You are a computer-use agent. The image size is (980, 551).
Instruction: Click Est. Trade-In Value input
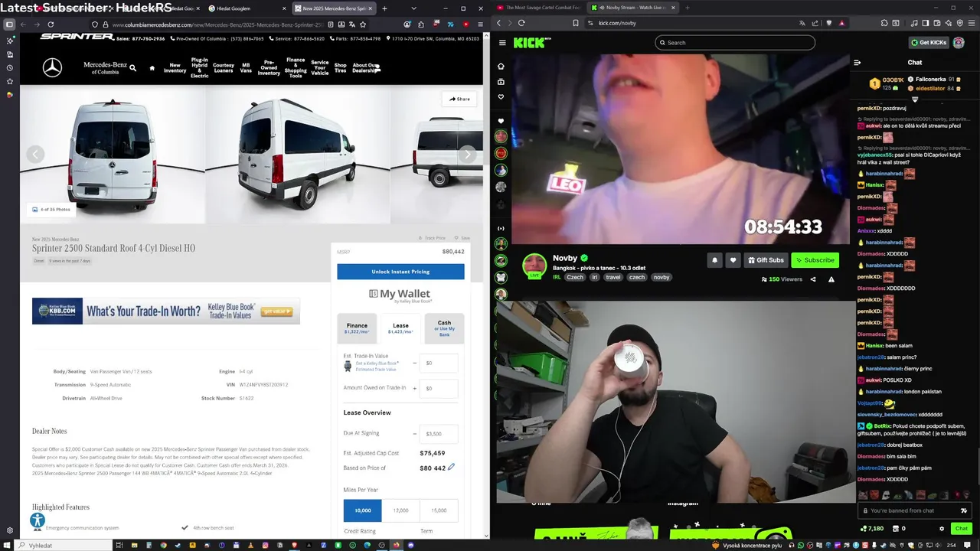[440, 363]
